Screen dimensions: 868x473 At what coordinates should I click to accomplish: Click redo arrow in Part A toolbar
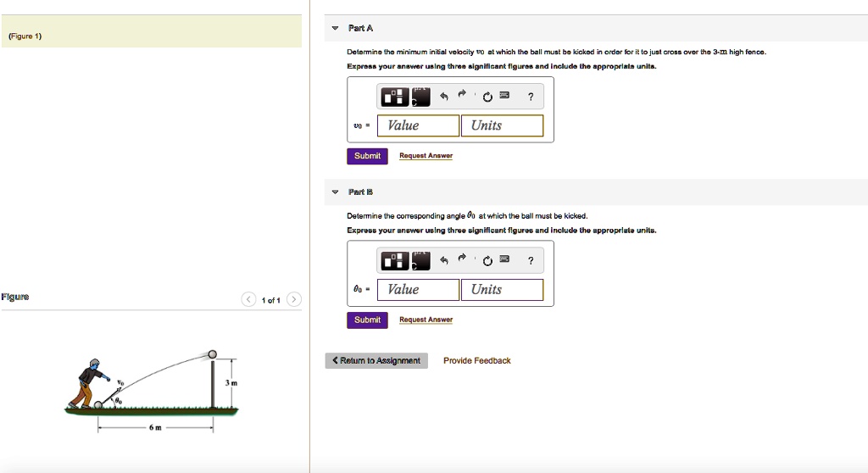(x=463, y=95)
